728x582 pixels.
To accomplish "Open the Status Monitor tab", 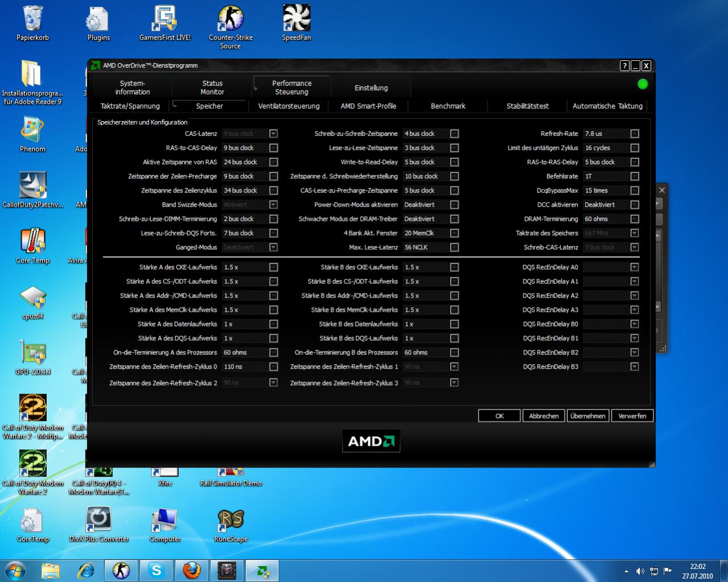I will click(212, 88).
